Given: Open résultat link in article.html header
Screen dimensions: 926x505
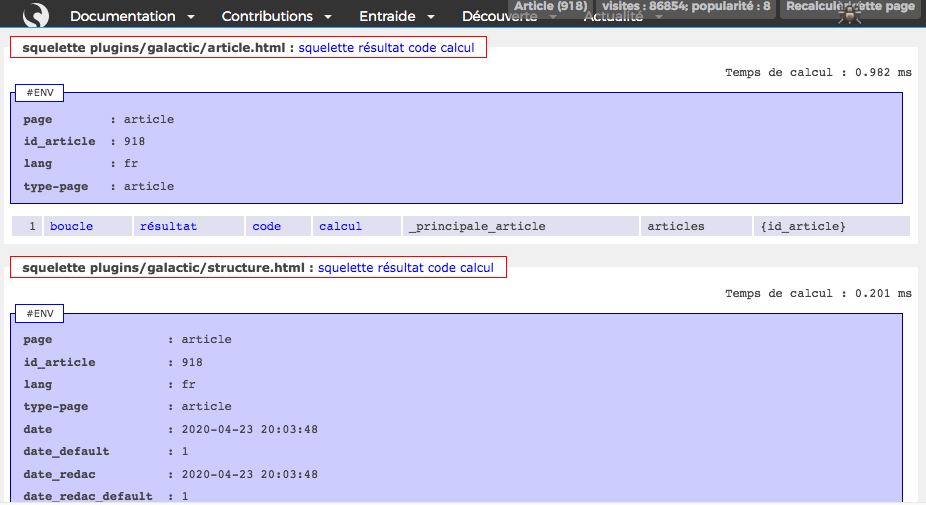Looking at the screenshot, I should click(382, 48).
